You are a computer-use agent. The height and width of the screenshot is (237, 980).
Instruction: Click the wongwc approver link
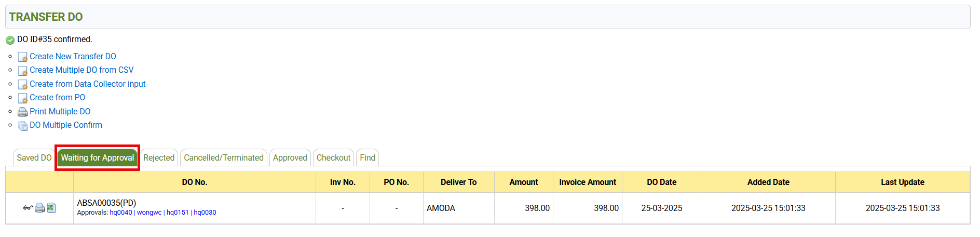click(x=149, y=213)
